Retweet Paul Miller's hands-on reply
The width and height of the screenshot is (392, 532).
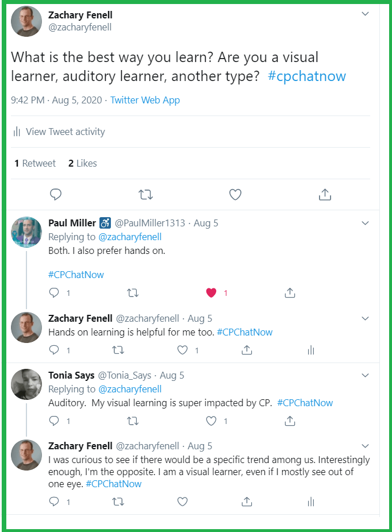coord(133,292)
